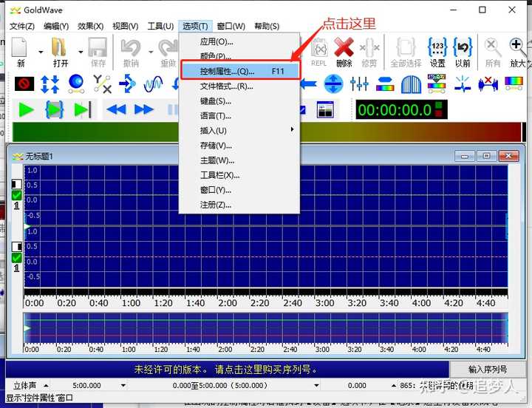Click the 输入序列号 button
The width and height of the screenshot is (532, 408).
tap(487, 370)
